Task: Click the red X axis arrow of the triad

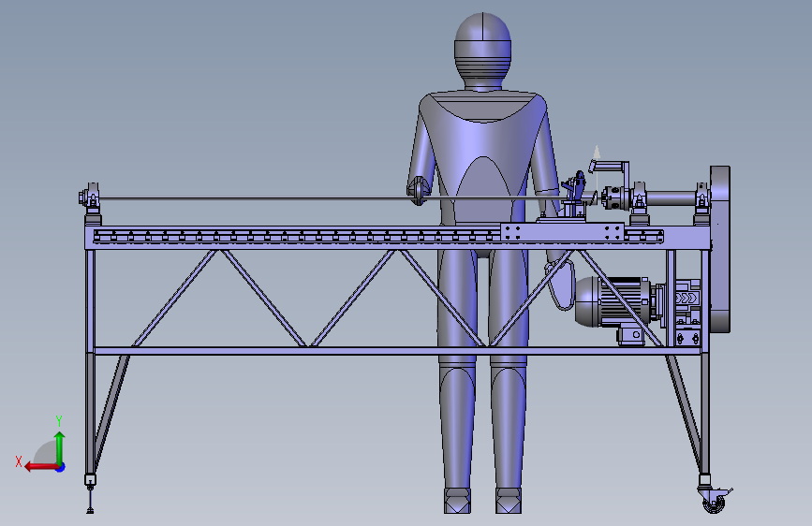Action: point(41,467)
